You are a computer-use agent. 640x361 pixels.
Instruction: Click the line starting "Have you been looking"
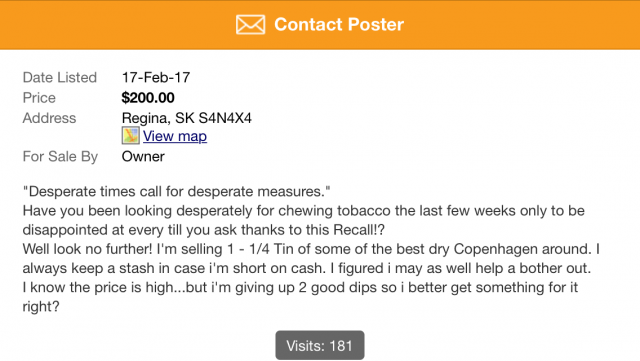tap(304, 211)
